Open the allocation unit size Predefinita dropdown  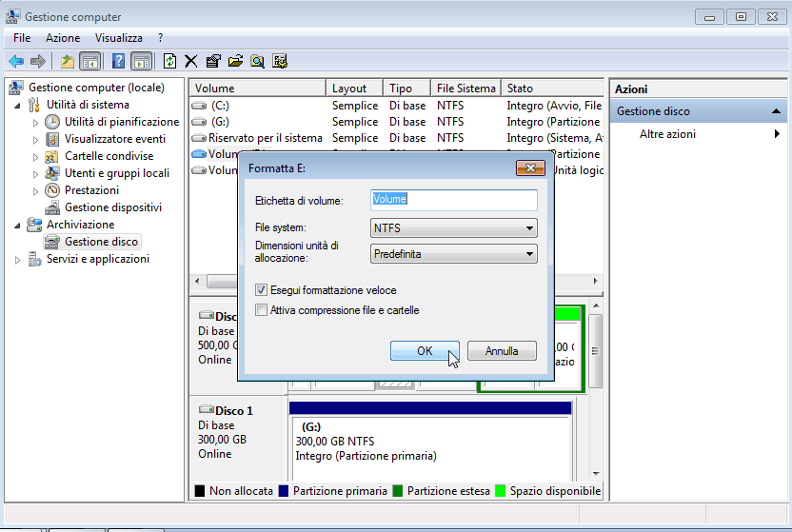(453, 254)
